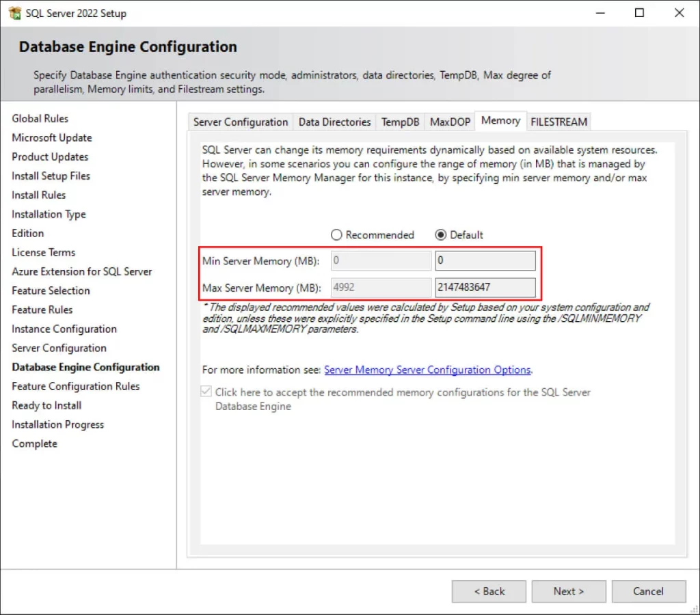Select Instance Configuration in the sidebar

64,329
